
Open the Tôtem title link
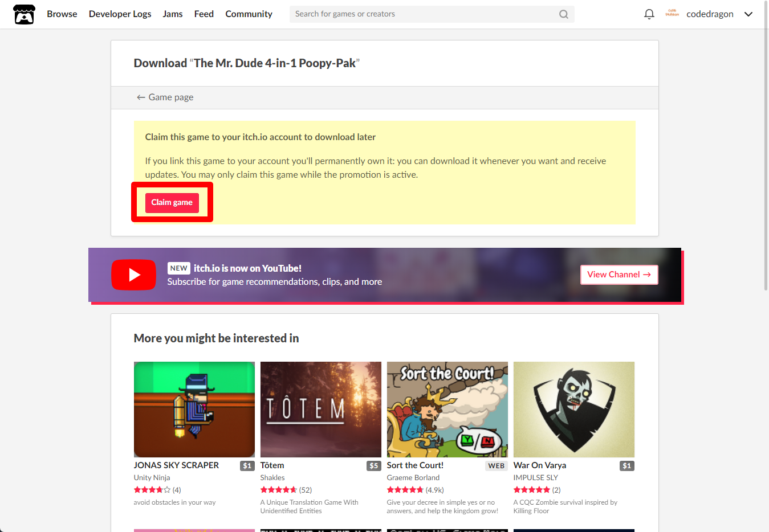coord(272,465)
